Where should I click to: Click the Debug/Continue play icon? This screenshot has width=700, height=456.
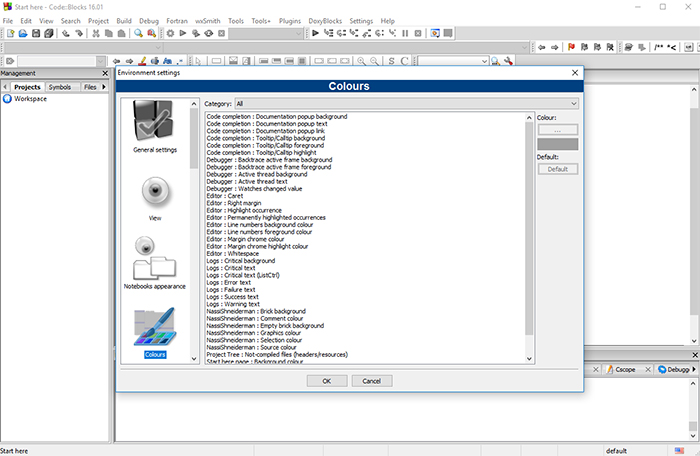316,33
